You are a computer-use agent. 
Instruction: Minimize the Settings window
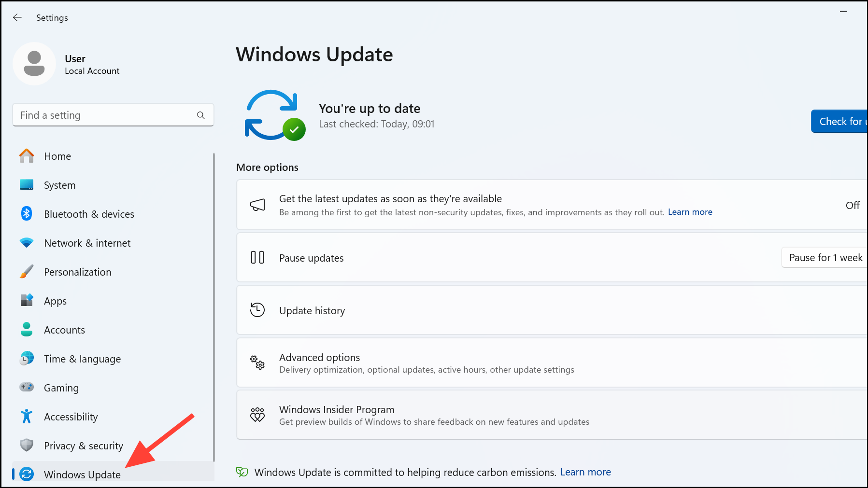coord(844,11)
